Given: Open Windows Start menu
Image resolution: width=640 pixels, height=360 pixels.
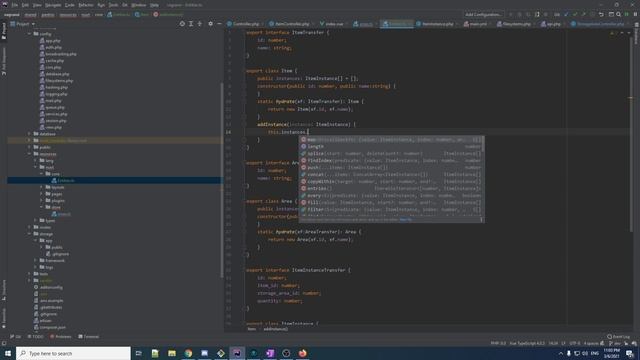Looking at the screenshot, I should [x=8, y=353].
